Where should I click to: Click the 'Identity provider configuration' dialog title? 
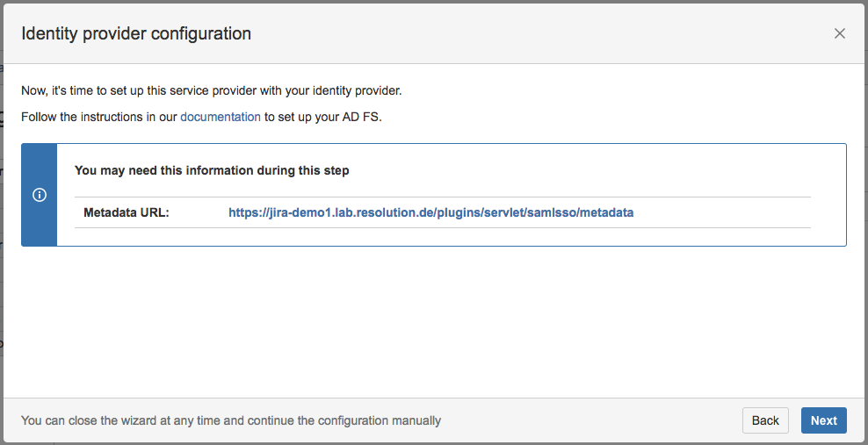[136, 33]
